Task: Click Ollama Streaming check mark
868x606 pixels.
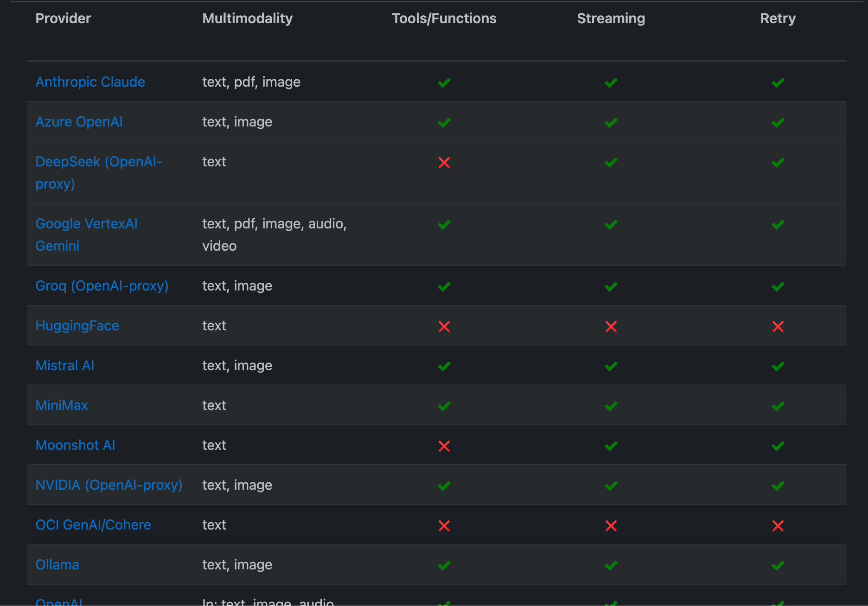Action: point(611,566)
